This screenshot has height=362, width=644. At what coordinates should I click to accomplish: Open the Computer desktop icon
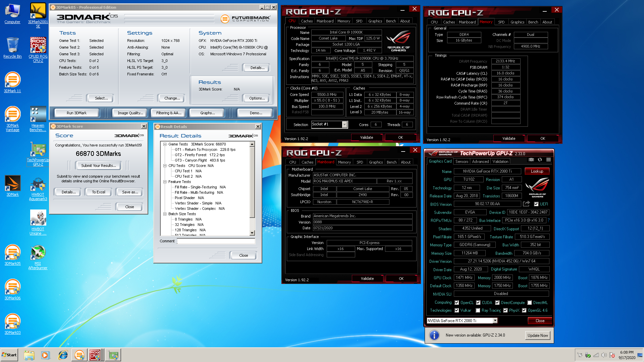(12, 14)
